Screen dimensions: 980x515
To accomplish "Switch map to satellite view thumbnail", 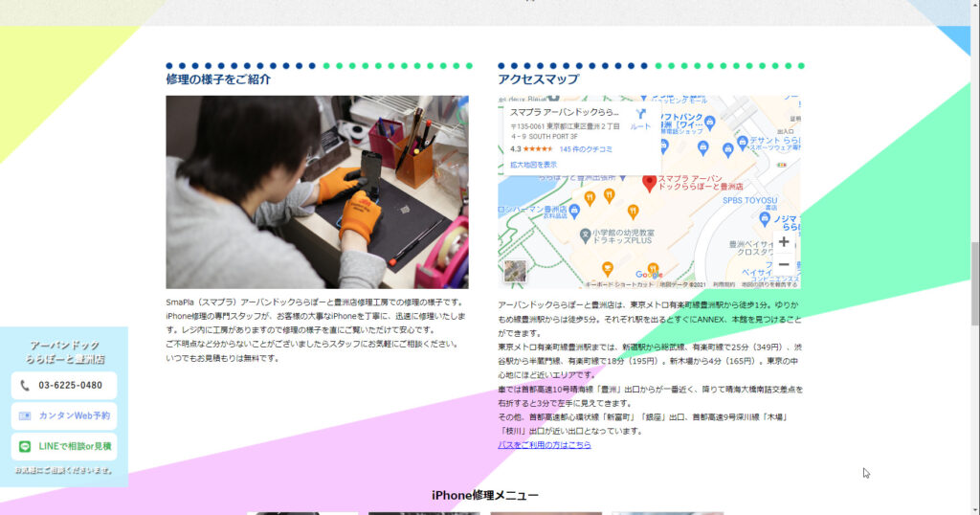I will pyautogui.click(x=515, y=271).
